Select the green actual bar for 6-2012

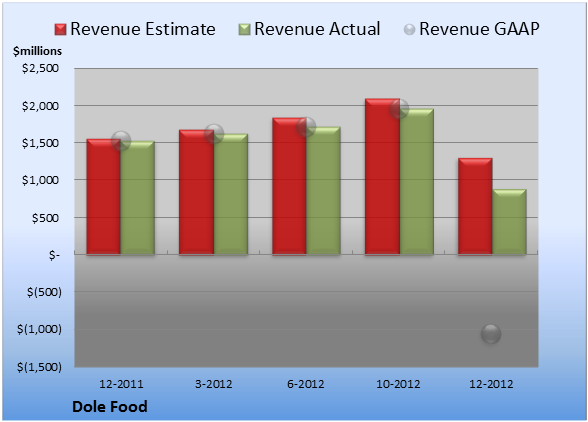(323, 191)
